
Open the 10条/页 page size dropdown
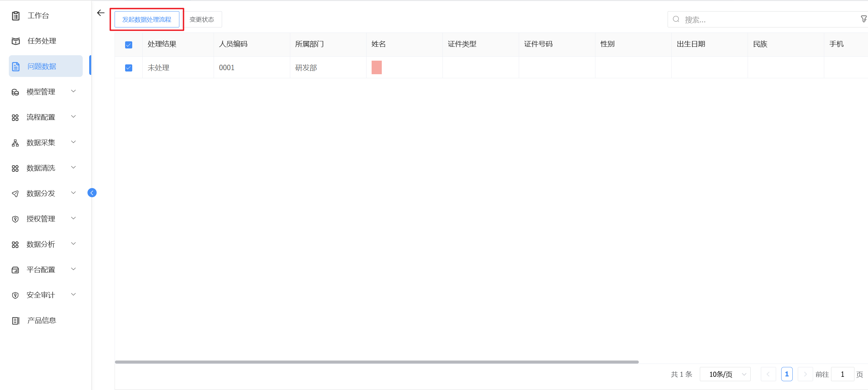pos(725,374)
